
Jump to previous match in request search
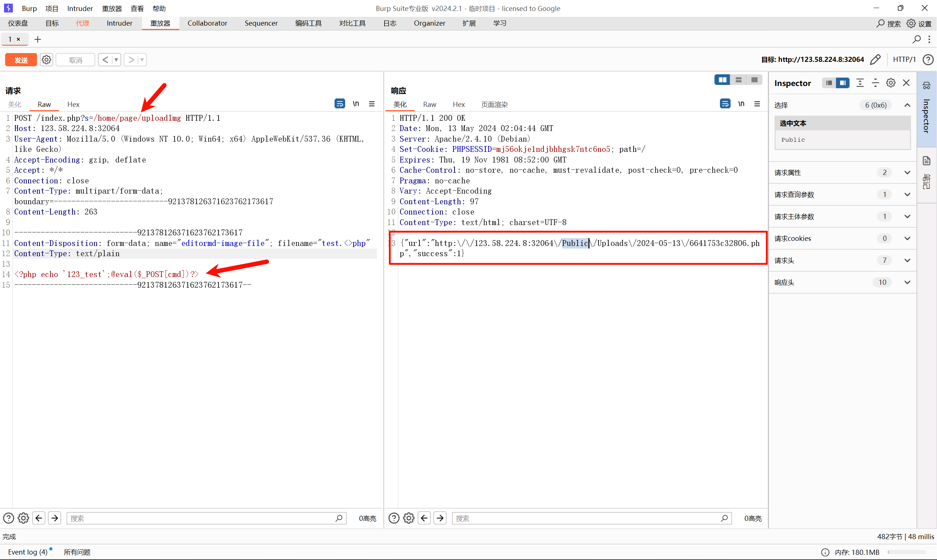[x=39, y=518]
